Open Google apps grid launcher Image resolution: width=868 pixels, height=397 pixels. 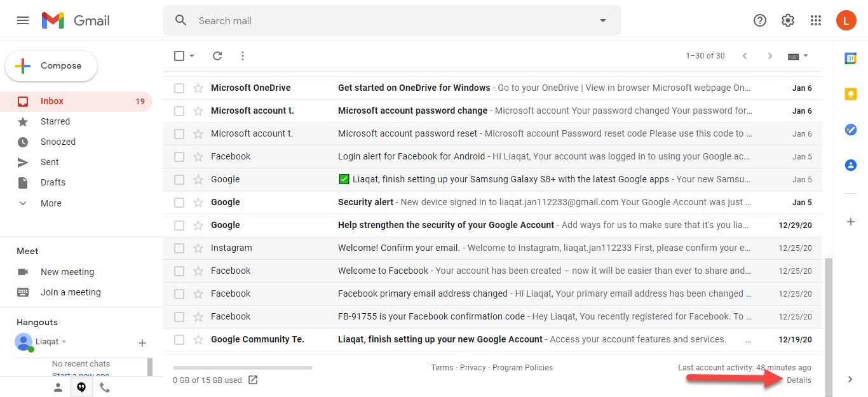click(x=816, y=20)
